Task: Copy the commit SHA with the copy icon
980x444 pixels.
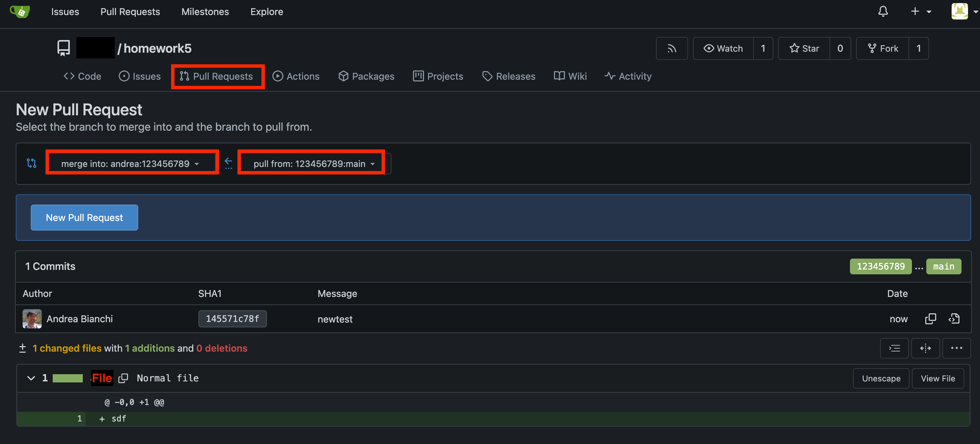Action: coord(930,318)
